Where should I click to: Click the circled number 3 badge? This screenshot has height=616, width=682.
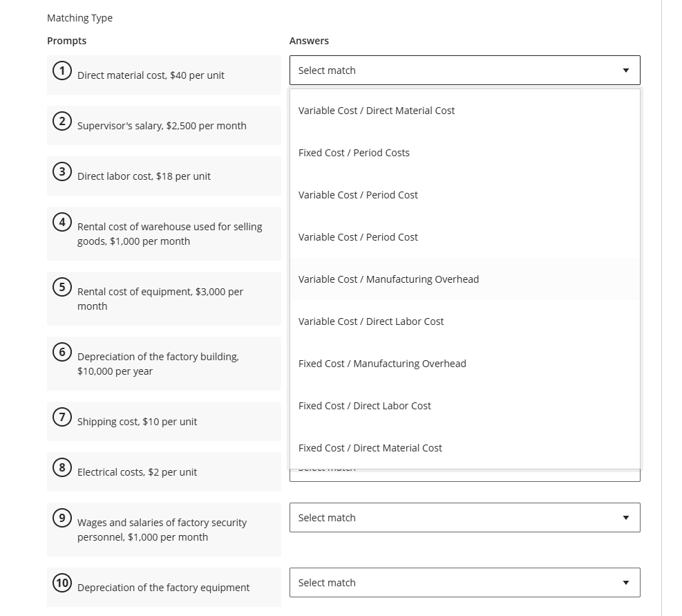coord(62,171)
